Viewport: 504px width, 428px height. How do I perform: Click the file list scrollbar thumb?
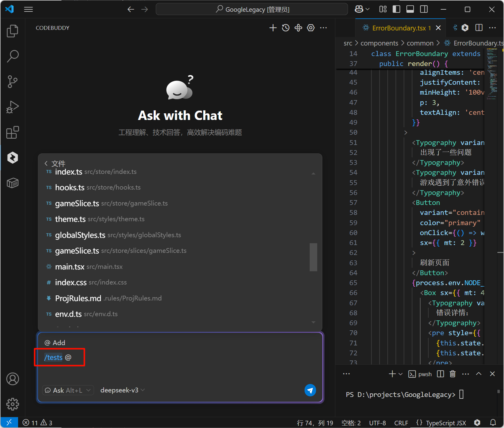pos(313,257)
